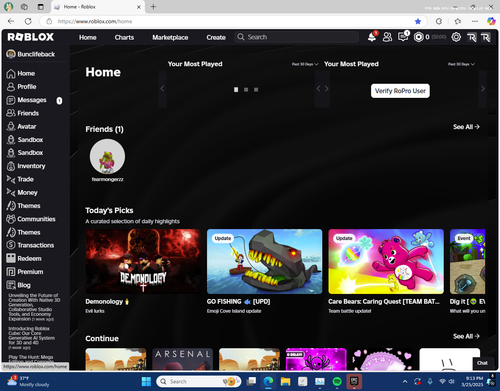The image size is (500, 391).
Task: Open the friends icon in top header
Action: point(387,37)
